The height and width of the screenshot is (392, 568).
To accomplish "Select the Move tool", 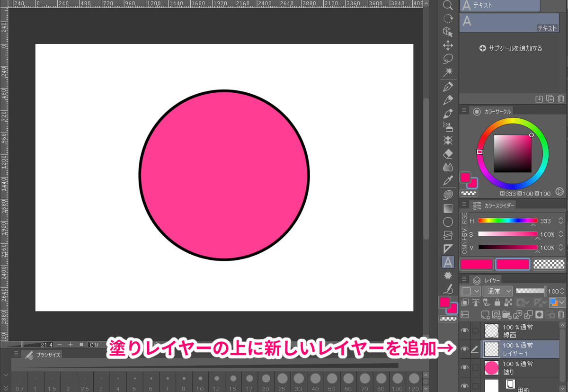I will click(448, 45).
